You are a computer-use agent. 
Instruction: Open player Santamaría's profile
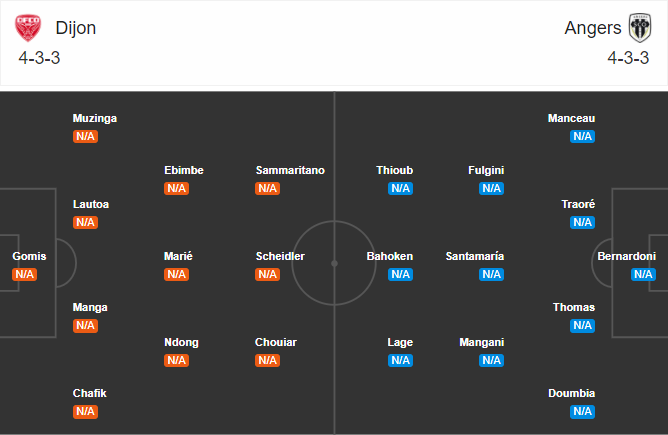(475, 256)
